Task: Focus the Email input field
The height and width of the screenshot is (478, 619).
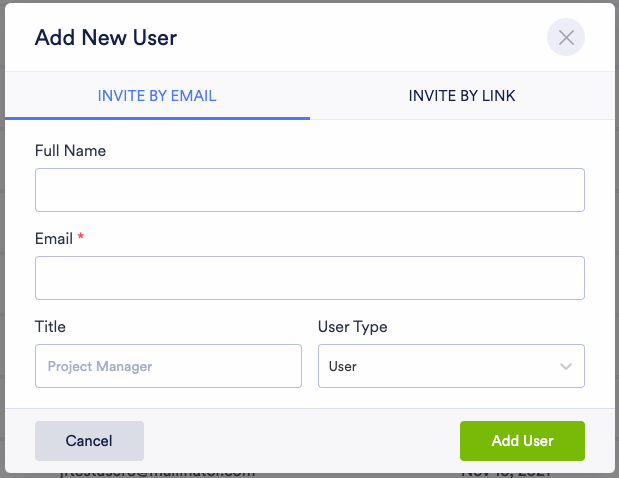Action: point(309,278)
